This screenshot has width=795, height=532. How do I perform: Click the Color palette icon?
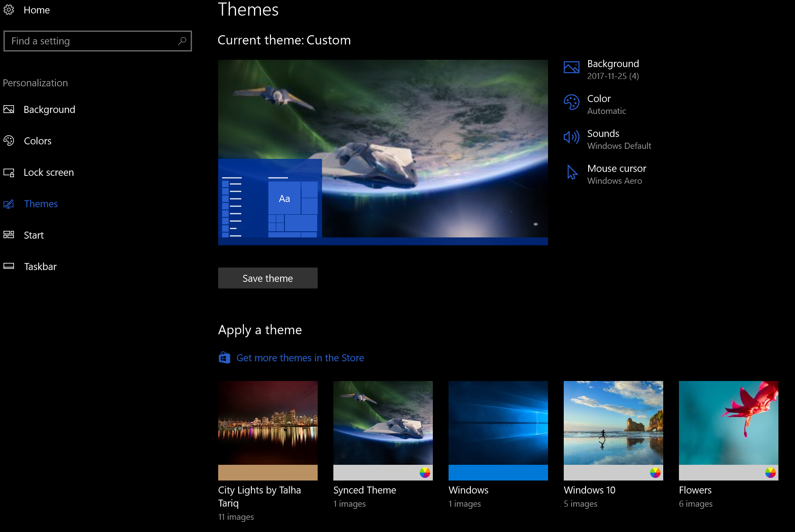[571, 103]
